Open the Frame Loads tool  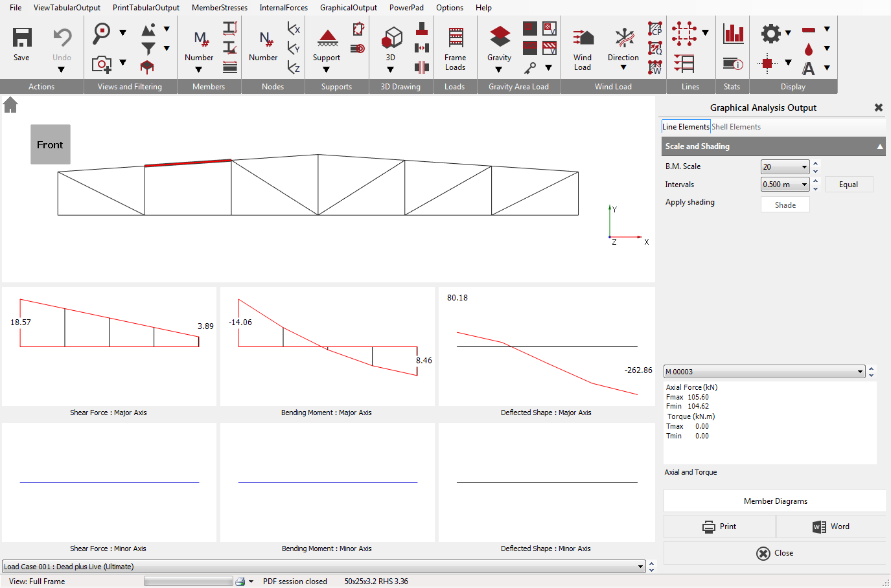(456, 38)
